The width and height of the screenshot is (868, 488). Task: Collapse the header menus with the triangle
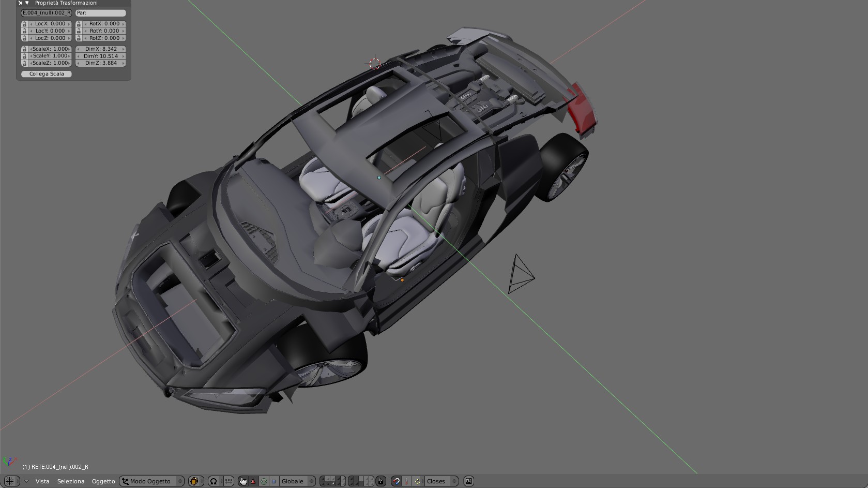27,481
